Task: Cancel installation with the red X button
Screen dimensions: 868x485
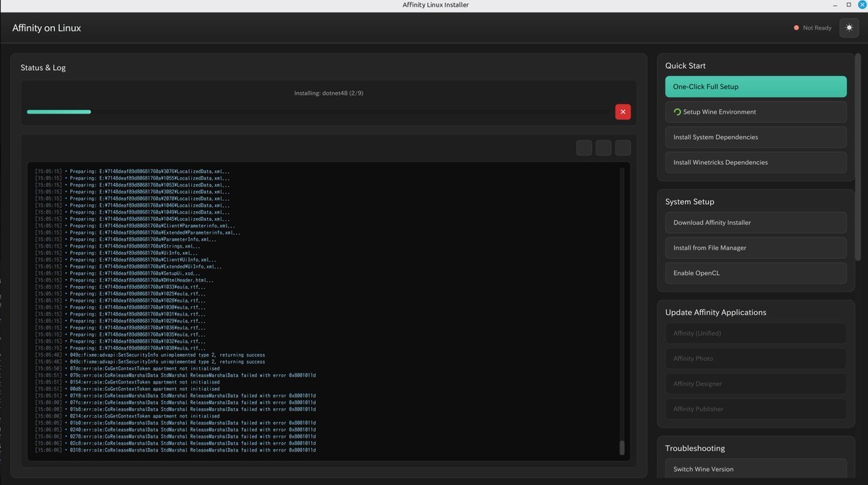Action: pyautogui.click(x=623, y=111)
